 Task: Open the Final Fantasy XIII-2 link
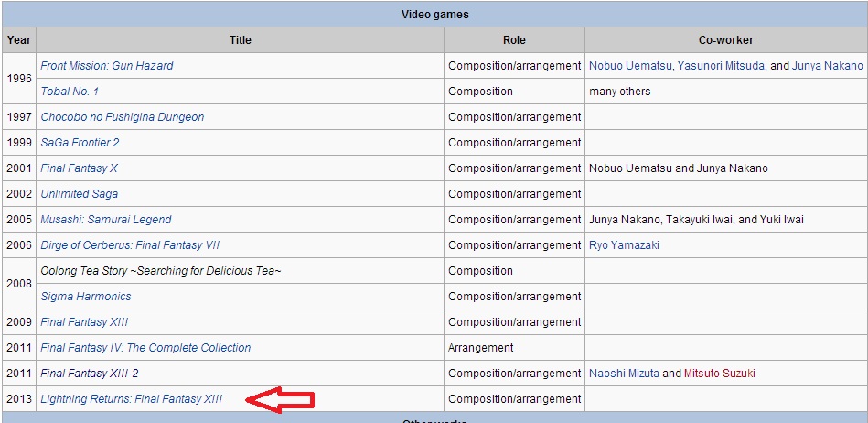[x=89, y=374]
